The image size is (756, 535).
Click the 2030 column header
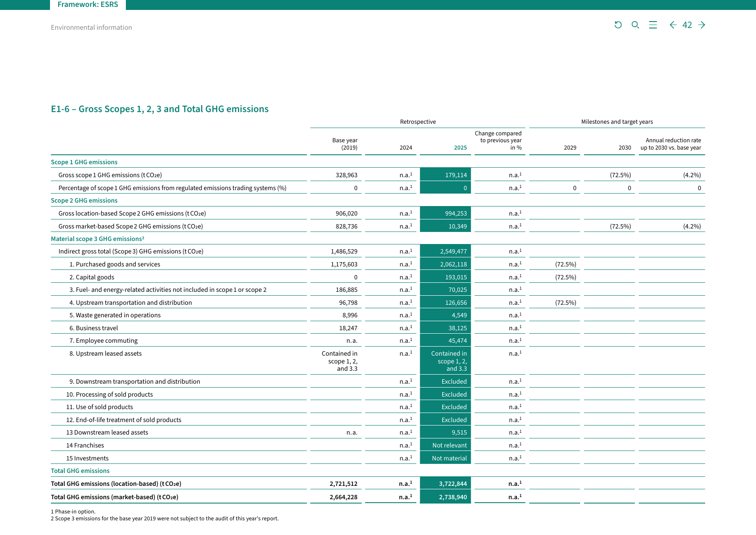[x=625, y=147]
